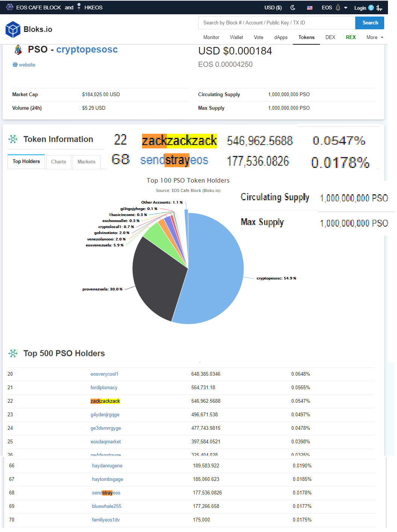397x532 pixels.
Task: Focus the block/account search field
Action: tap(276, 23)
